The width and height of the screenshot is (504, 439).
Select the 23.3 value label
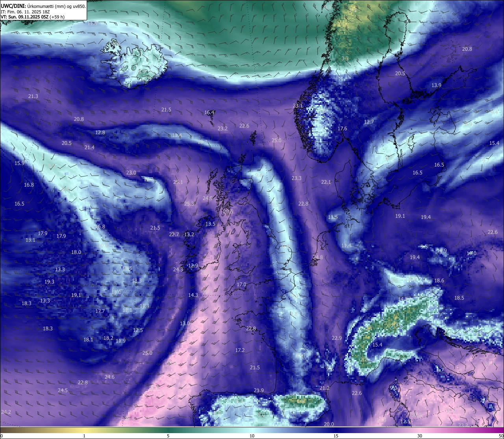(296, 178)
